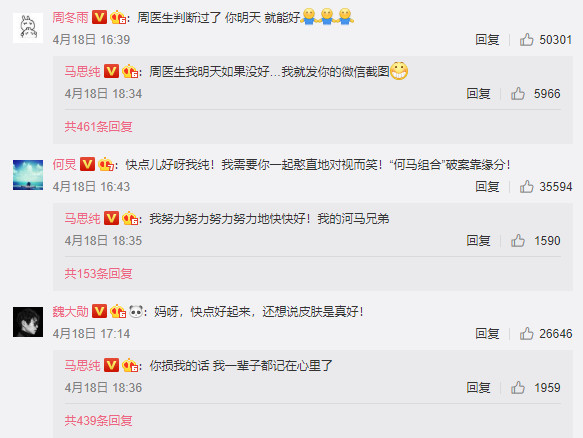Click thumbs-up on 何炅's comment

[x=526, y=186]
